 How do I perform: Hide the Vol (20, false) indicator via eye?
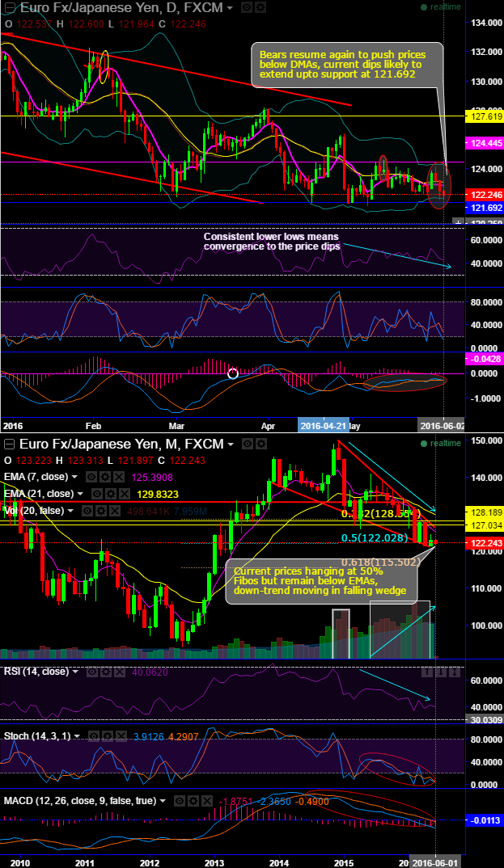tap(85, 511)
